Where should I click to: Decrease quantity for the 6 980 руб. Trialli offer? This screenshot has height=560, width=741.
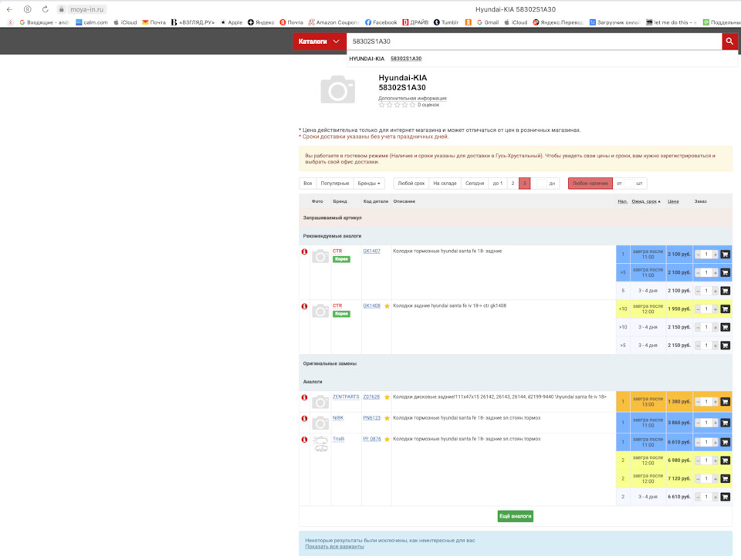coord(698,460)
